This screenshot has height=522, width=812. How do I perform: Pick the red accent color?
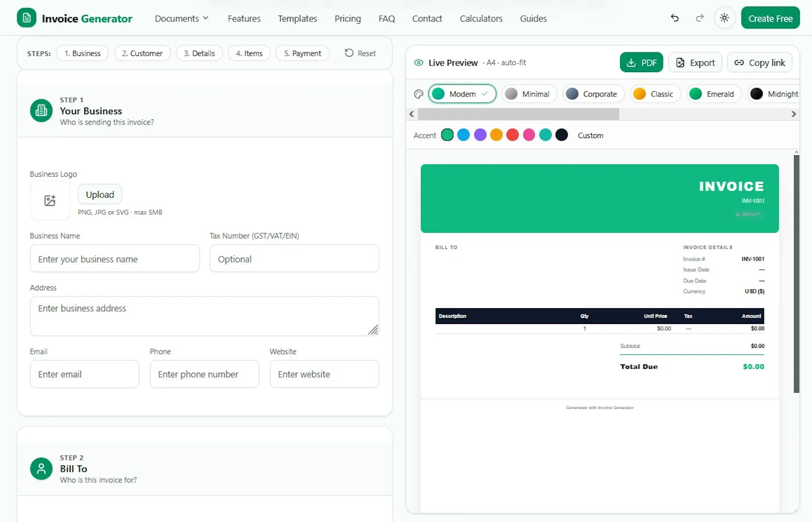coord(513,135)
